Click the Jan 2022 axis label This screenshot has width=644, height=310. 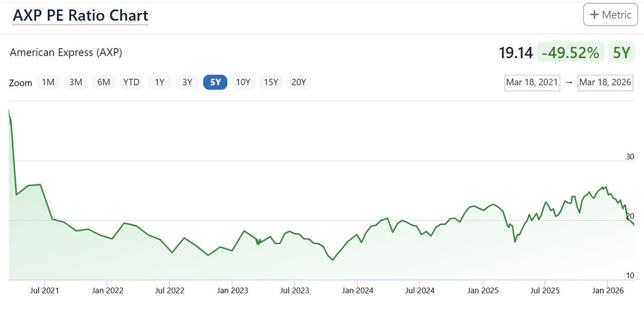[107, 290]
